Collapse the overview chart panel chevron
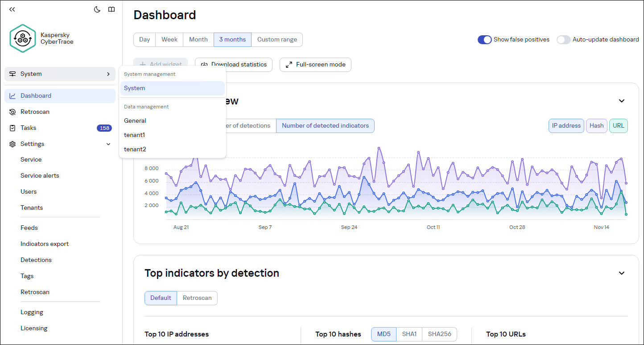Viewport: 644px width, 345px height. pos(621,101)
